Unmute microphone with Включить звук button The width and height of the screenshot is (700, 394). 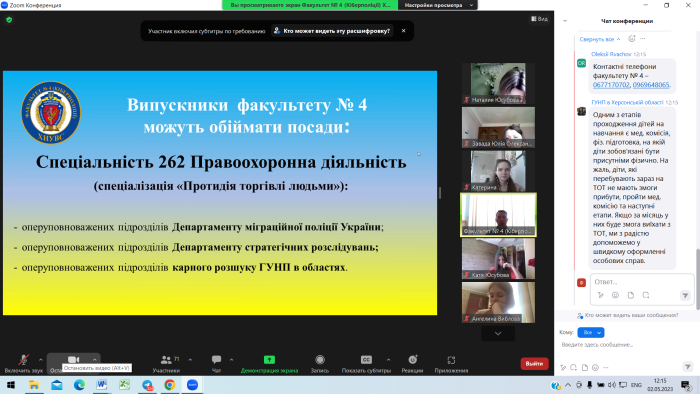[x=23, y=363]
